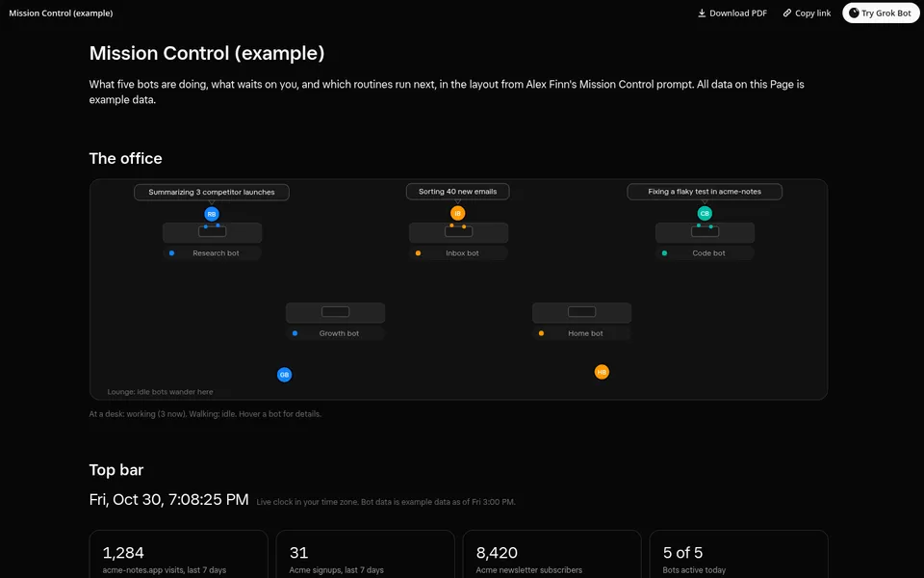Click the orange status dot beside Inbox bot
Screen dimensions: 924x578
point(418,253)
